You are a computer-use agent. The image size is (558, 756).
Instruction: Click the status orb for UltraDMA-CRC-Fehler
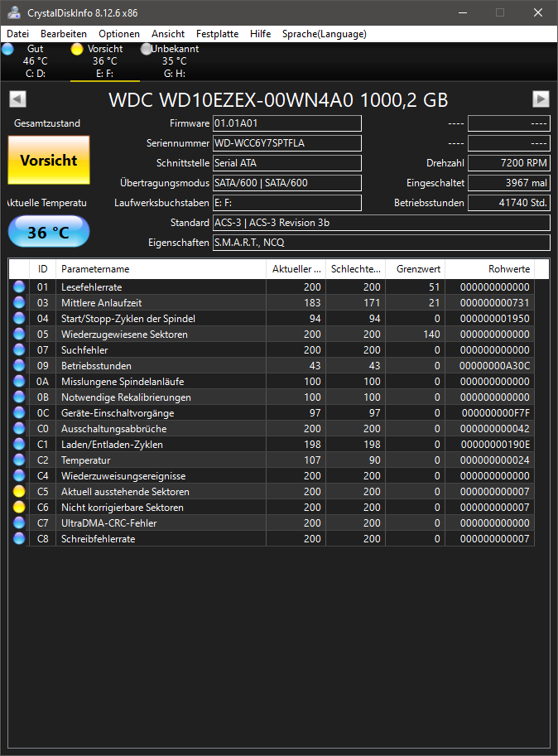point(19,523)
